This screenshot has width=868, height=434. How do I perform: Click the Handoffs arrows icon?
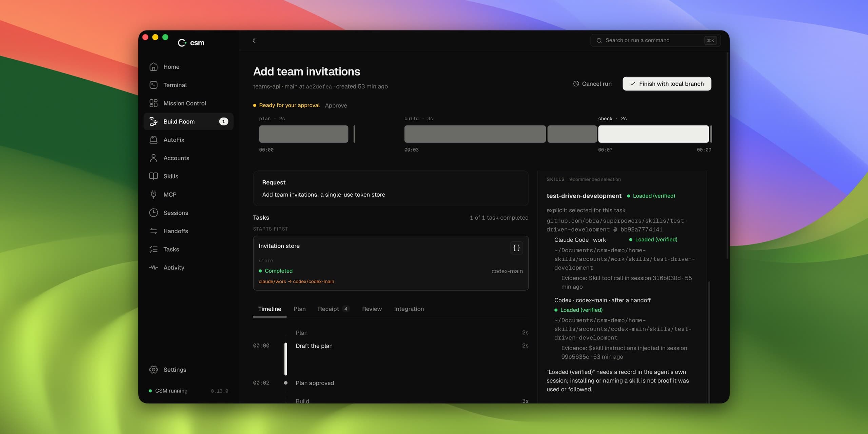click(154, 231)
